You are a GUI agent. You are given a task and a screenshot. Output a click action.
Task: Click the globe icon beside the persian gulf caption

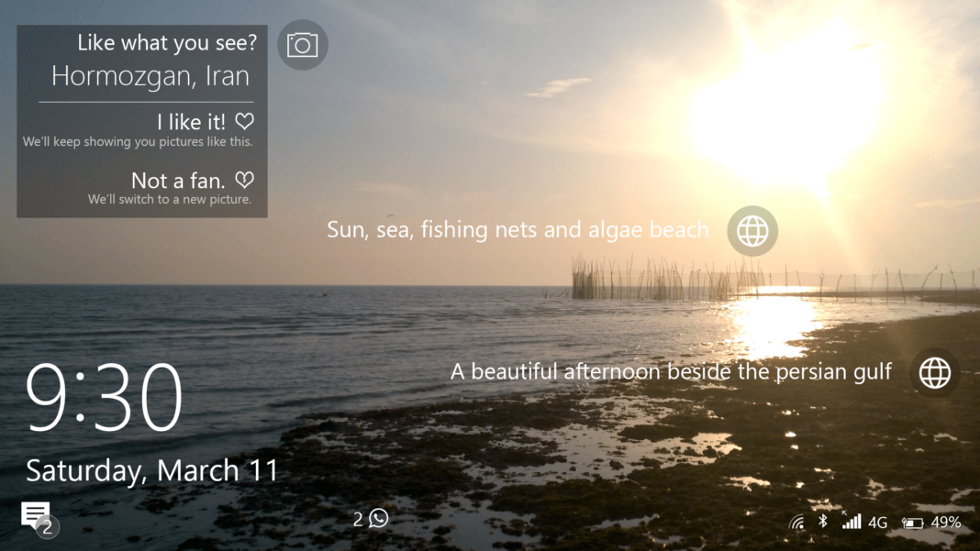[x=934, y=372]
